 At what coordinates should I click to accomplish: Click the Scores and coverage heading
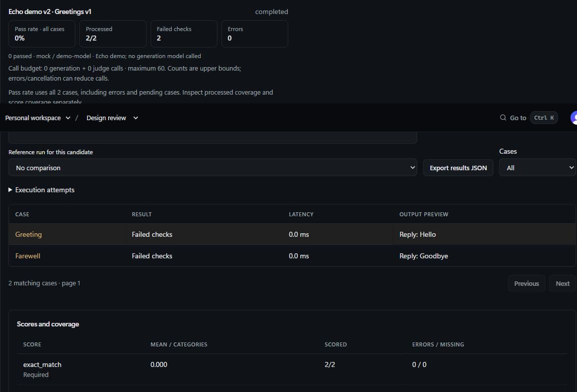click(48, 324)
